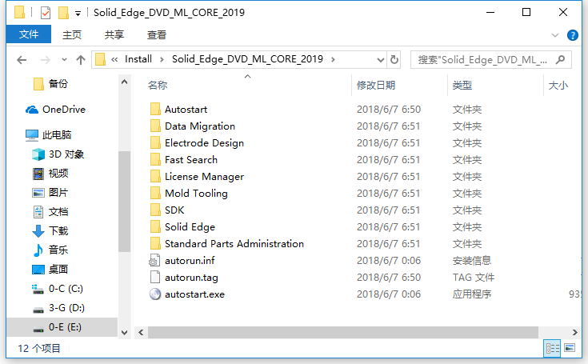Click the new folder quick-access icon

(63, 12)
